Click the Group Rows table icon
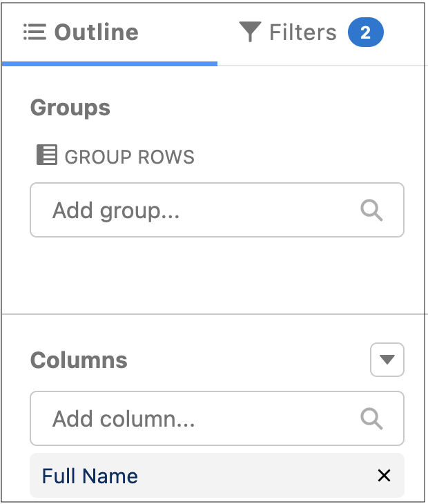This screenshot has height=504, width=428. tap(47, 155)
